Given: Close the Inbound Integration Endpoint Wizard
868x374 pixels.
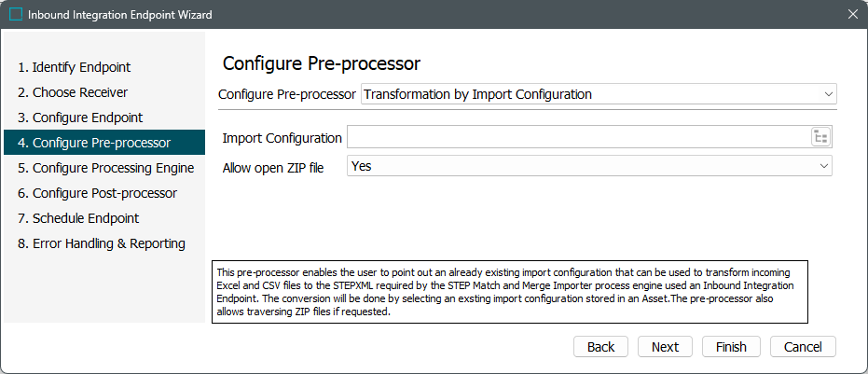Looking at the screenshot, I should (x=852, y=15).
